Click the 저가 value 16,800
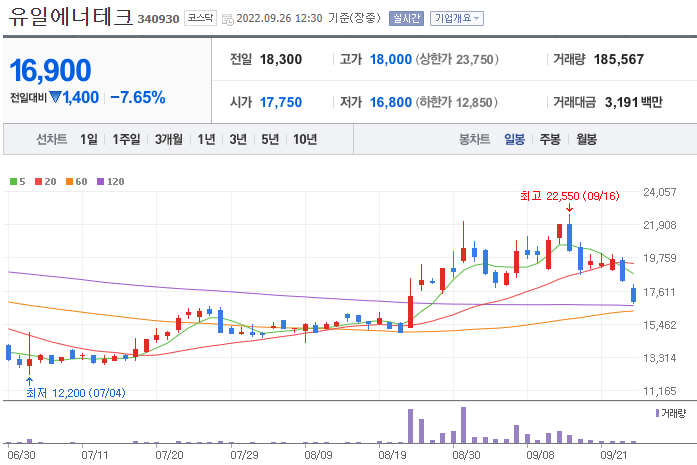Viewport: 697px width, 465px height. pos(391,102)
